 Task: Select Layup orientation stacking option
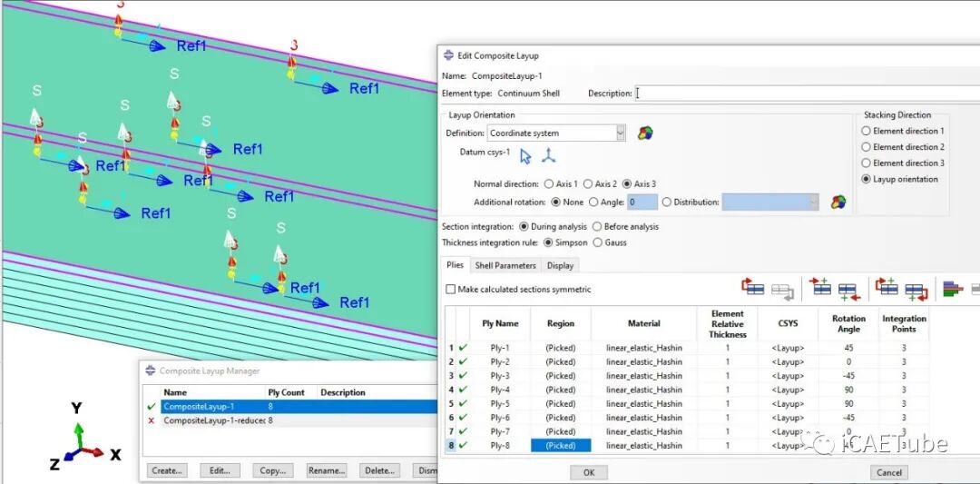(866, 179)
